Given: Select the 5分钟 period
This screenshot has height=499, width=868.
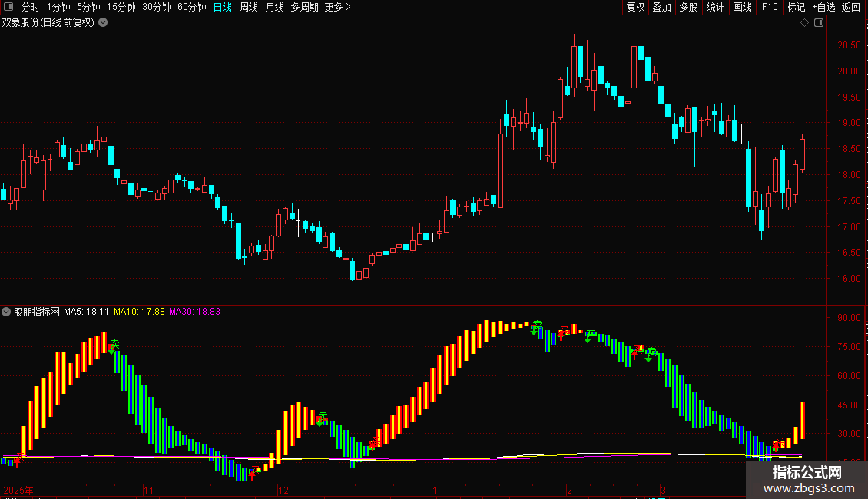Looking at the screenshot, I should pyautogui.click(x=88, y=7).
